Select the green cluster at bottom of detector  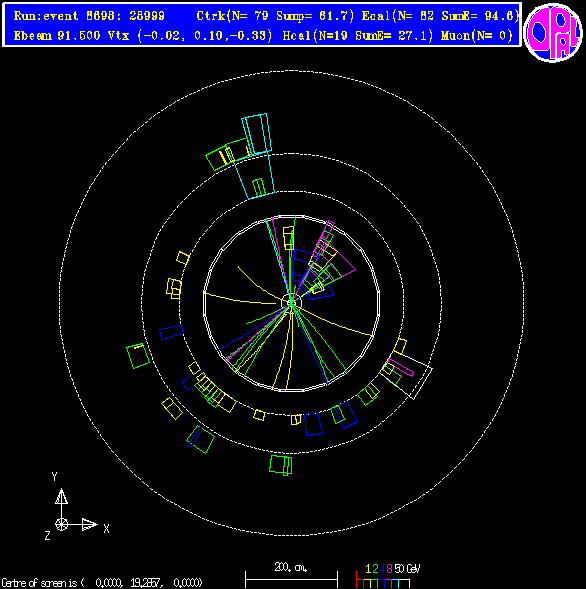click(x=281, y=465)
